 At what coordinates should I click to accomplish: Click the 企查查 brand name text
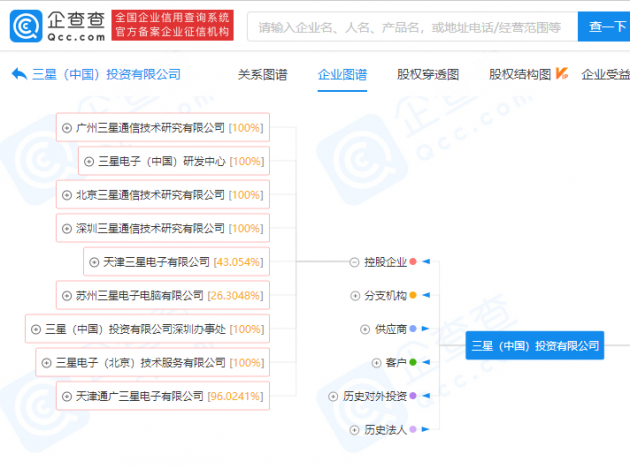click(x=76, y=20)
